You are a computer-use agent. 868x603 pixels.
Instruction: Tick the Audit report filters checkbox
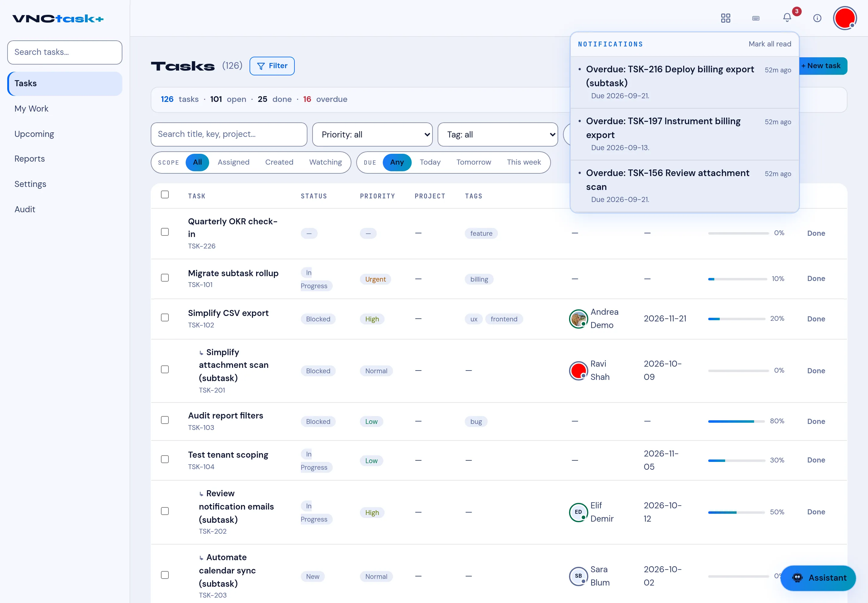click(165, 420)
